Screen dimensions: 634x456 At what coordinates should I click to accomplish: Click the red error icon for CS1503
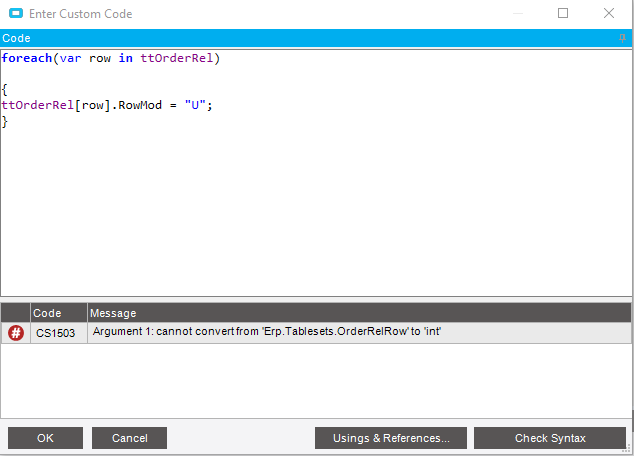pyautogui.click(x=16, y=333)
